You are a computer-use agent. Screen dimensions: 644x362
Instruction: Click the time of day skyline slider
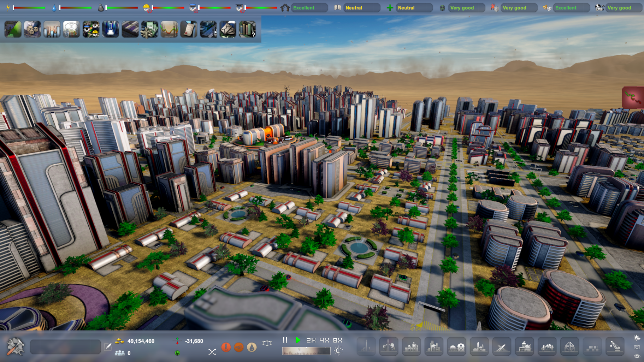pyautogui.click(x=306, y=351)
